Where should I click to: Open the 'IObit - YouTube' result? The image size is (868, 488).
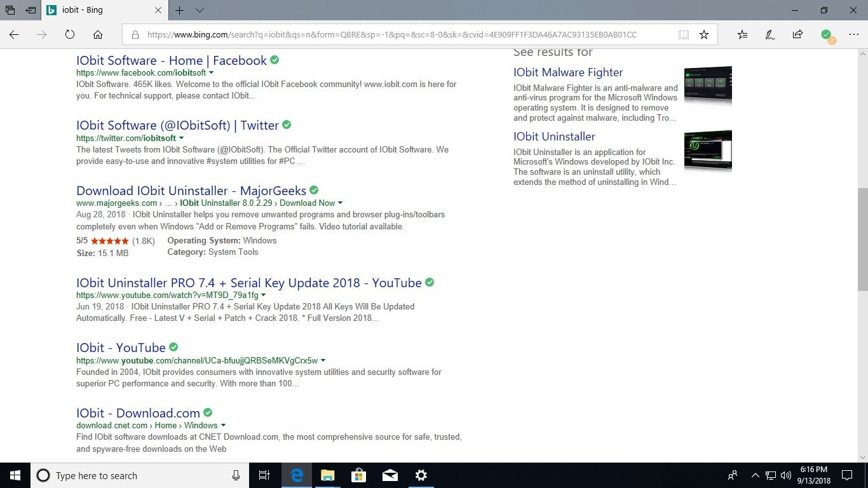pyautogui.click(x=121, y=348)
